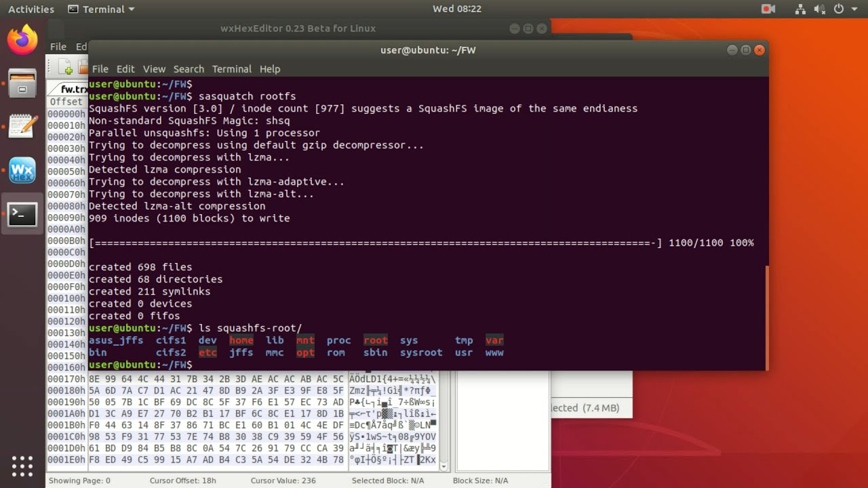The height and width of the screenshot is (488, 868).
Task: Minimize the wxHexEditor window
Action: tap(514, 28)
